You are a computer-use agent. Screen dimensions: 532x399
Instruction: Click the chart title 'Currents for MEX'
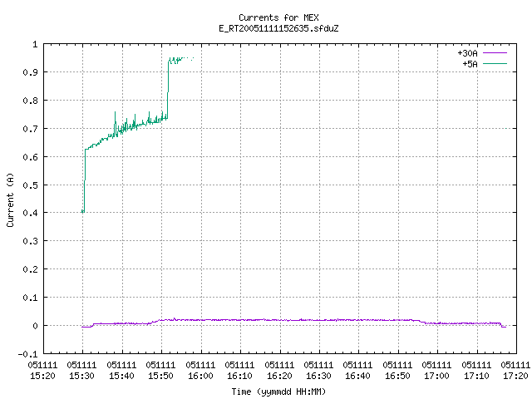coord(278,17)
